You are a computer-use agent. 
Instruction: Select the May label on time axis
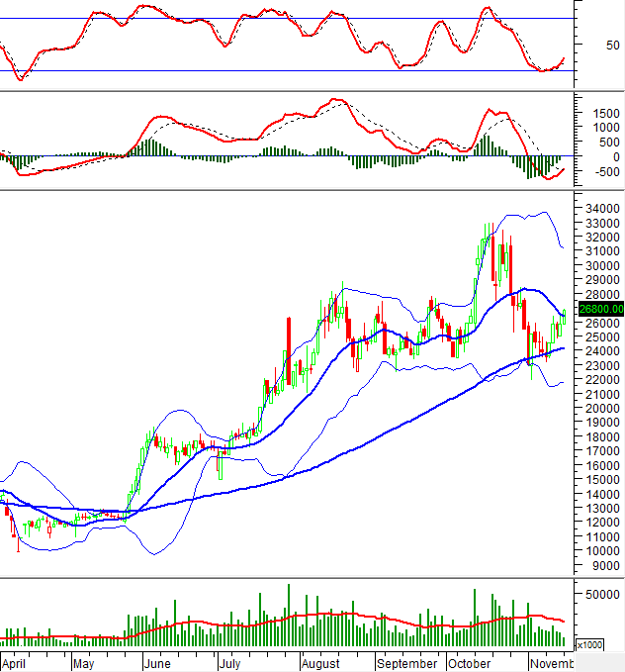(84, 663)
